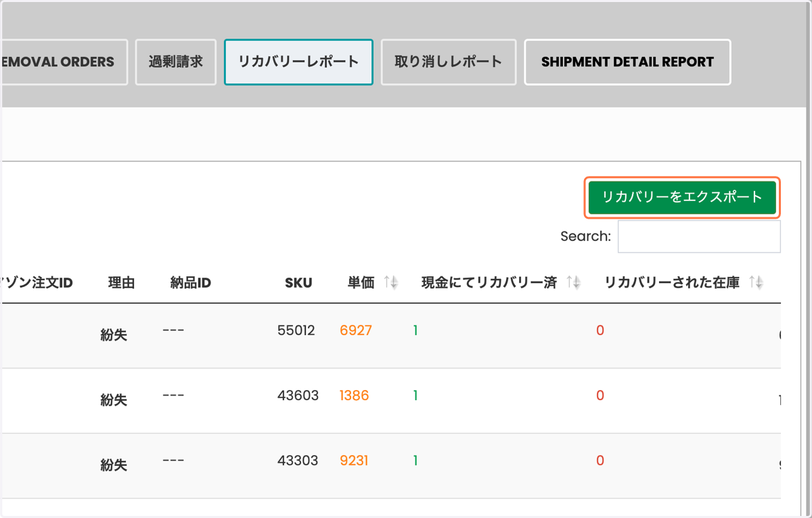Image resolution: width=812 pixels, height=518 pixels.
Task: Sort by 現金にてリカバリー済 column arrows
Action: coord(573,283)
